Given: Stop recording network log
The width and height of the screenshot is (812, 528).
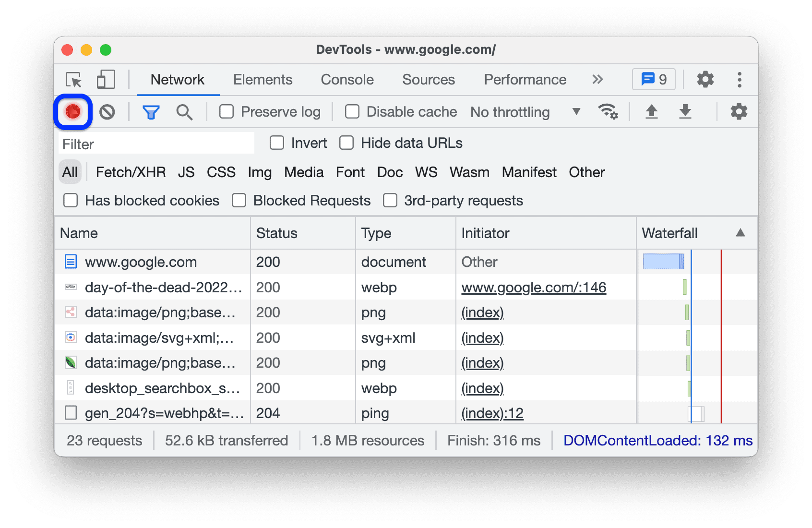Looking at the screenshot, I should pyautogui.click(x=73, y=112).
